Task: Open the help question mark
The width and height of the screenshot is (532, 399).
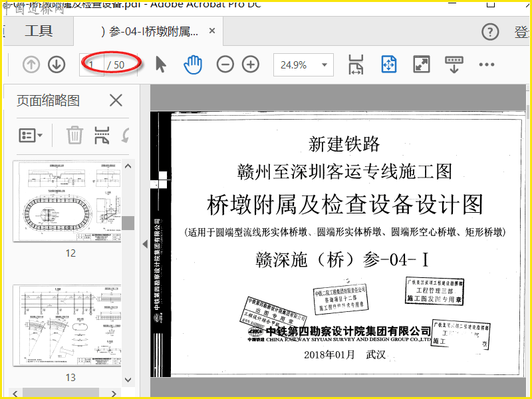Action: (x=490, y=32)
